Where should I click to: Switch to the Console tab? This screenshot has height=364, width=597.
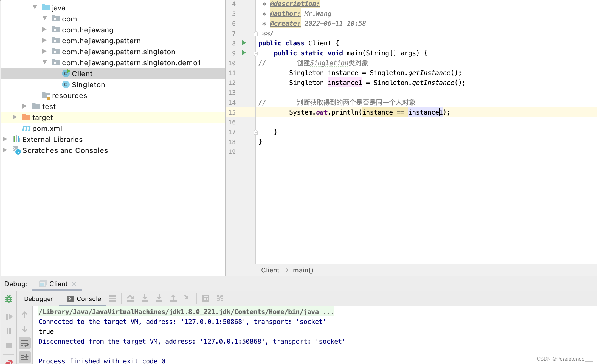coord(84,299)
